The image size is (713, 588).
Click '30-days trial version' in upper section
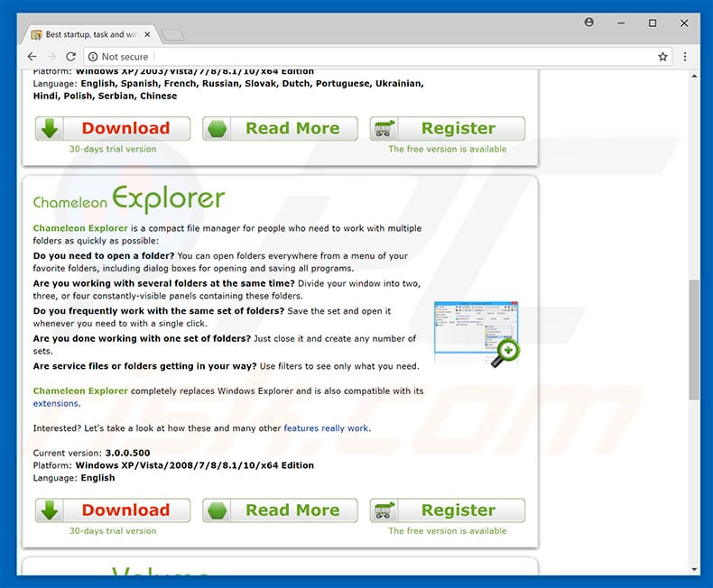pos(113,149)
